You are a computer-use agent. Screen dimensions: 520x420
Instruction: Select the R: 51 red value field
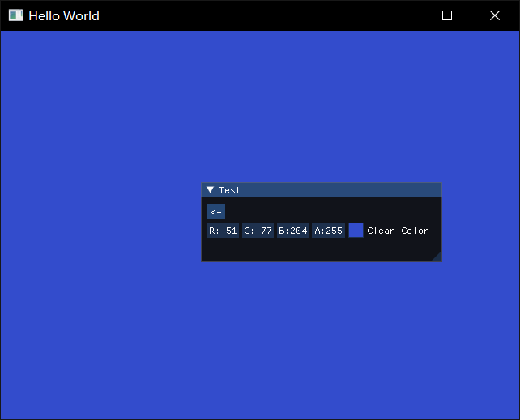(x=224, y=231)
